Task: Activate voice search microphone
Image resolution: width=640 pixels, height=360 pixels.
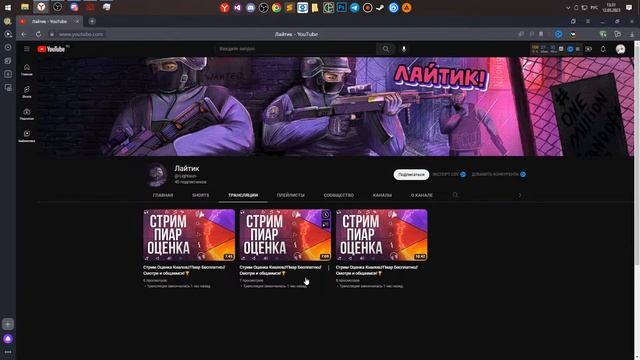Action: pos(404,49)
